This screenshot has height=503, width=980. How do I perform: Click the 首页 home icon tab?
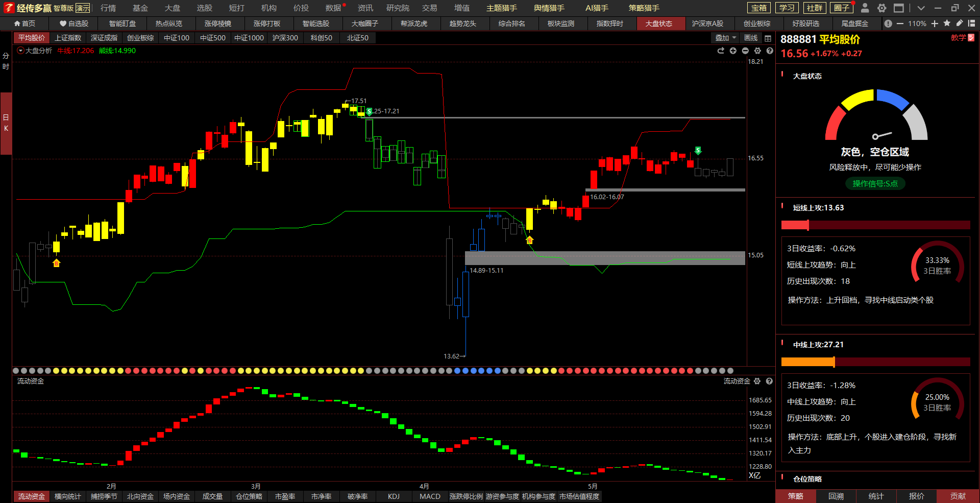pos(24,23)
